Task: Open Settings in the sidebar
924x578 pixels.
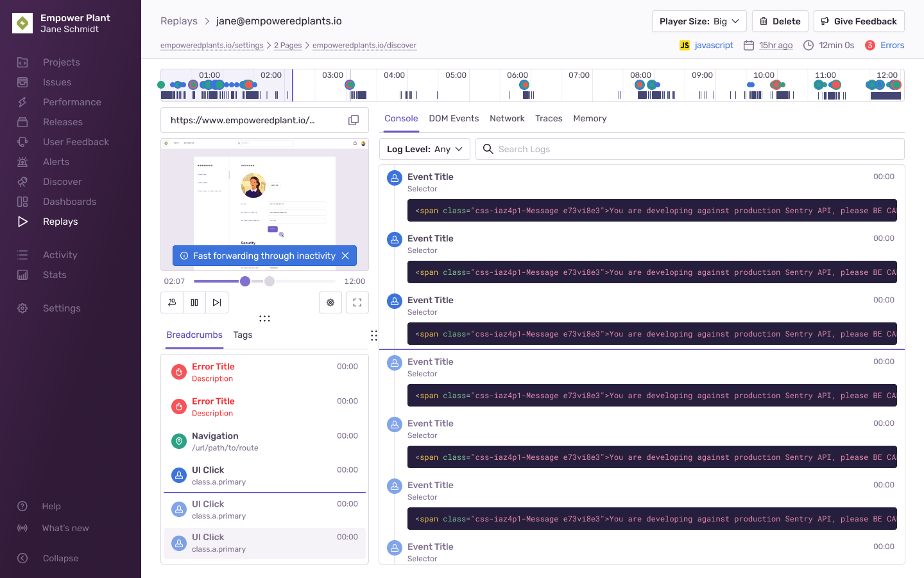Action: (x=62, y=308)
